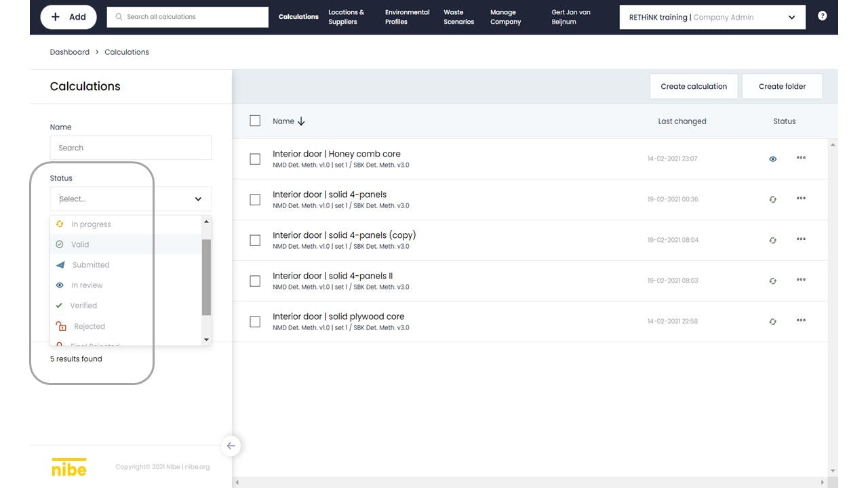Navigate to Dashboard breadcrumb
The width and height of the screenshot is (868, 488).
pyautogui.click(x=69, y=52)
